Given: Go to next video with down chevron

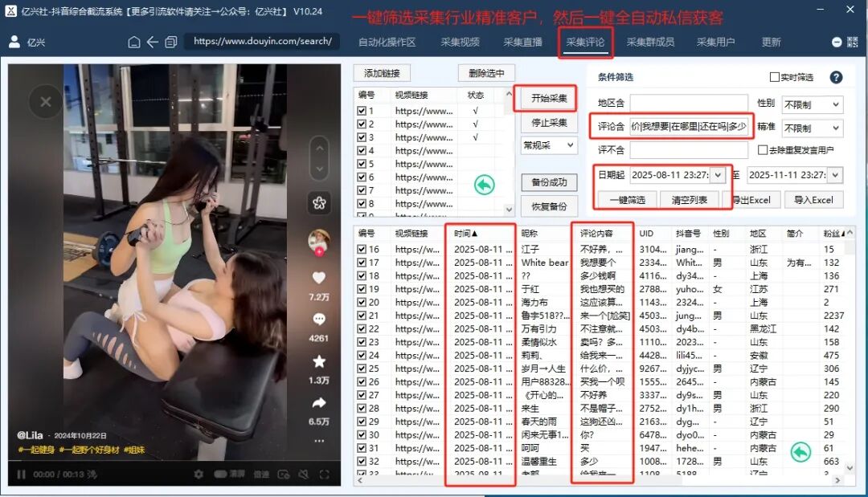Looking at the screenshot, I should point(319,169).
